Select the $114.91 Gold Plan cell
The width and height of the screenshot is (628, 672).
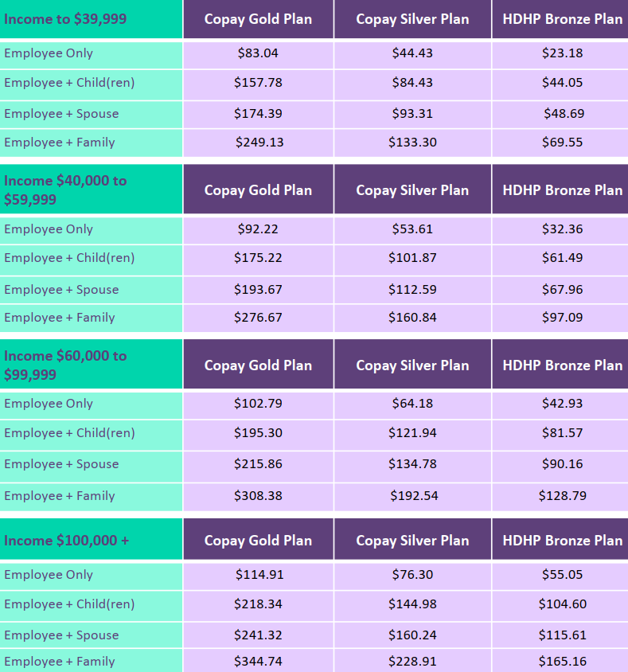click(259, 575)
